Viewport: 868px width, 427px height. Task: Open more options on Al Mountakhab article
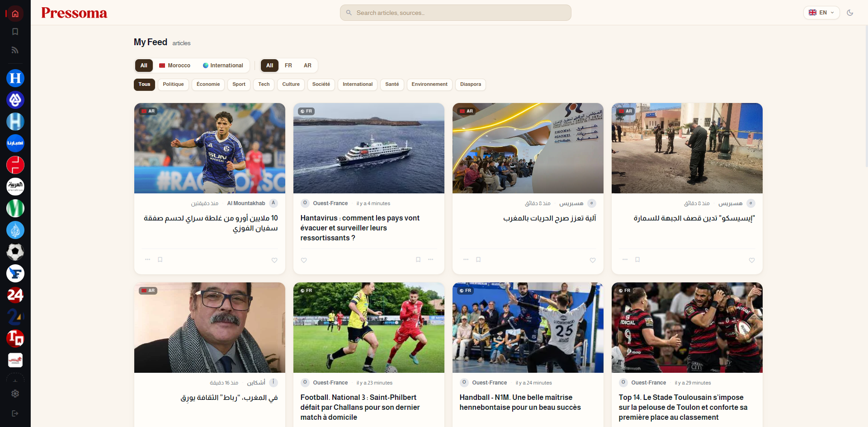point(147,259)
